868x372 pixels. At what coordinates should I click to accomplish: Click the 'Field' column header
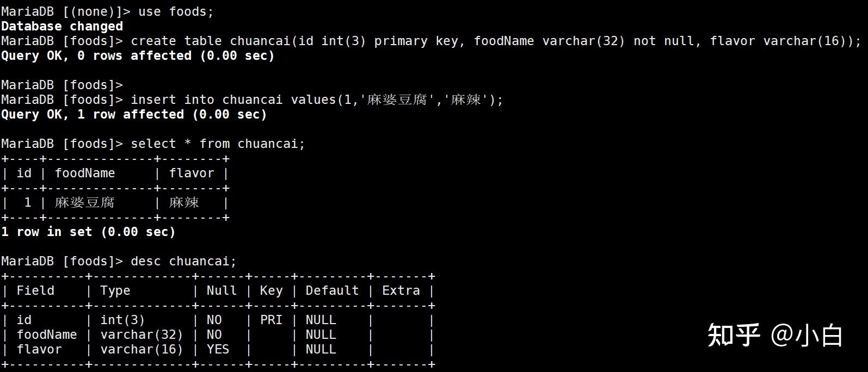click(35, 290)
